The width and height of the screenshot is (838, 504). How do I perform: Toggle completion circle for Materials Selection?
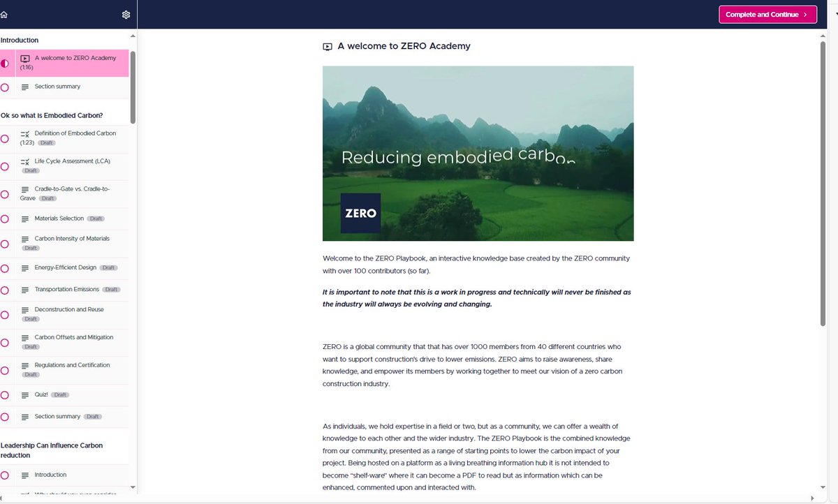coord(5,219)
